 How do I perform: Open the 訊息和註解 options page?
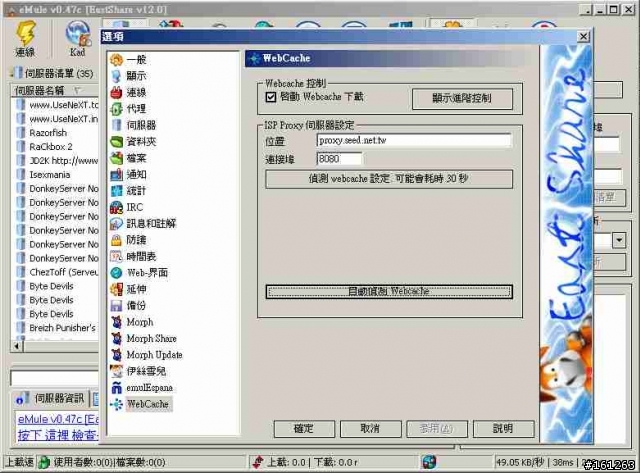coord(143,224)
